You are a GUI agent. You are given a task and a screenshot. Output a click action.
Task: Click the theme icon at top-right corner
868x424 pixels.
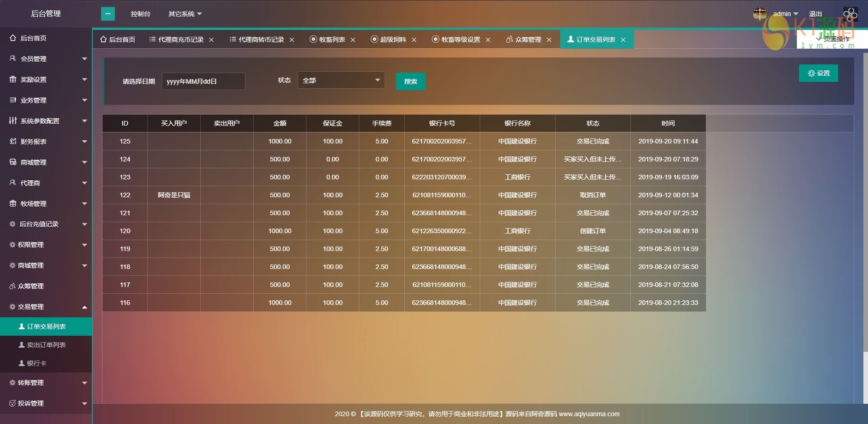point(850,14)
